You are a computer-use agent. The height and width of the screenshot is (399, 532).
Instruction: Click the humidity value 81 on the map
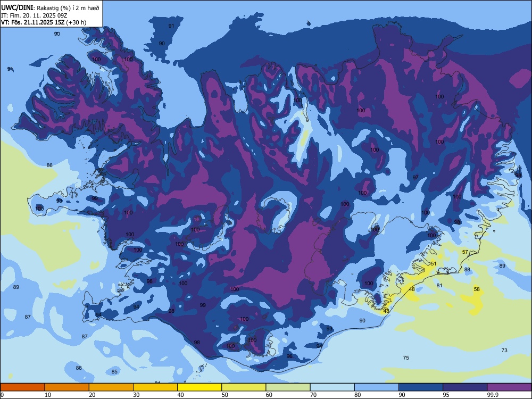[439, 285]
